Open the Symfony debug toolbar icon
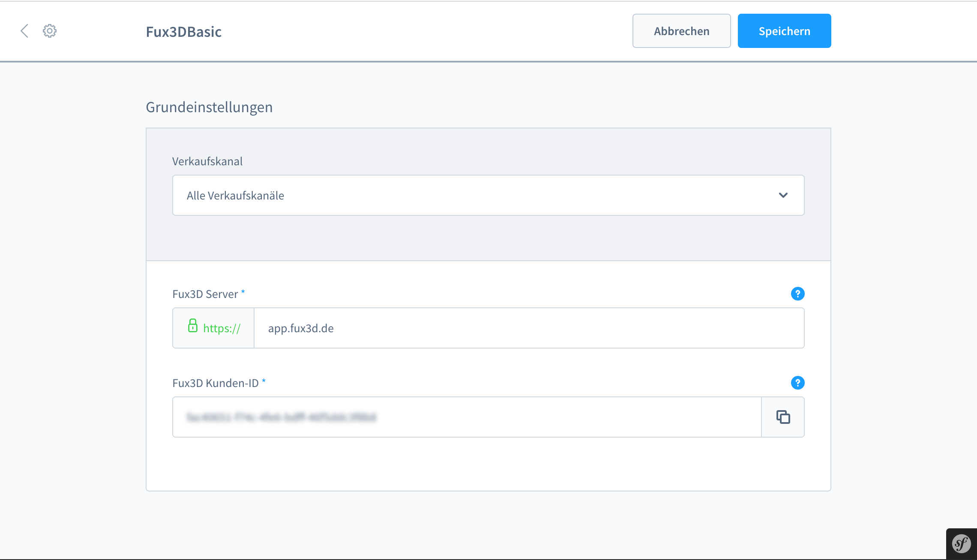Screen dimensions: 977x560 point(961,544)
